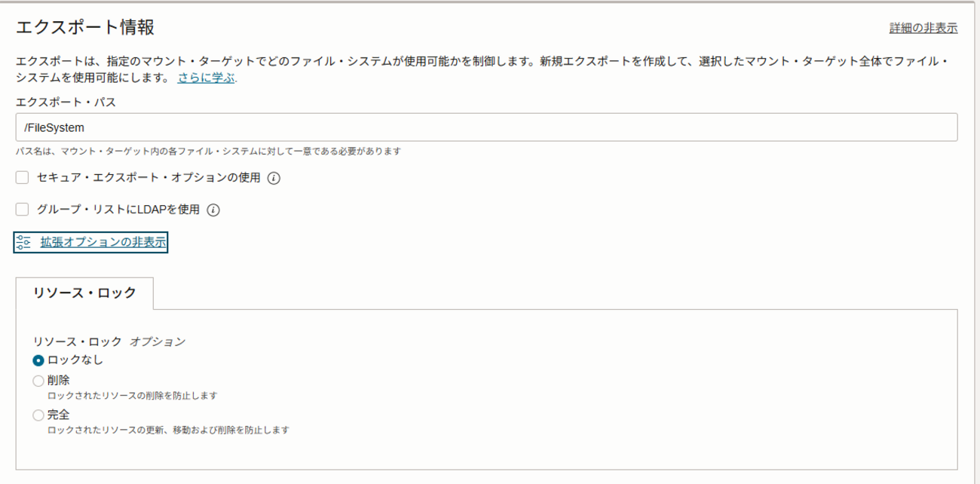Screen dimensions: 980x484
Task: Tick the グループ・リストにLDAPを使用 checkbox
Action: coord(22,210)
